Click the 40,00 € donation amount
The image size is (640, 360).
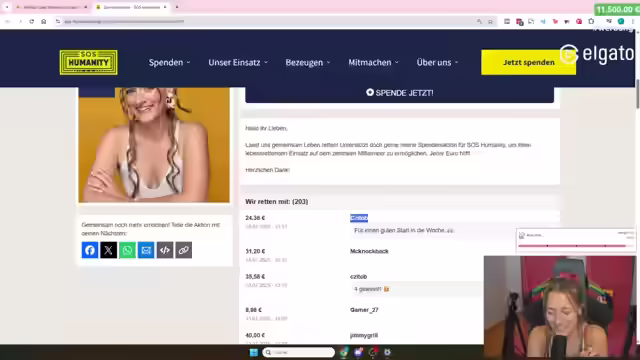tap(255, 335)
